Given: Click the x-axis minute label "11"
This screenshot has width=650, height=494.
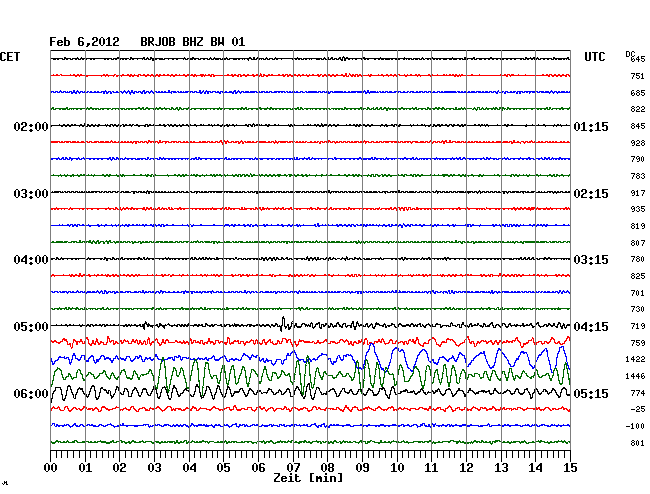Looking at the screenshot, I should coord(432,468).
